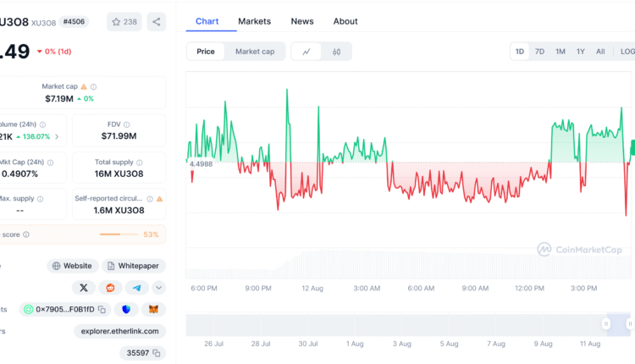Click the MetaMask fox icon

(153, 310)
